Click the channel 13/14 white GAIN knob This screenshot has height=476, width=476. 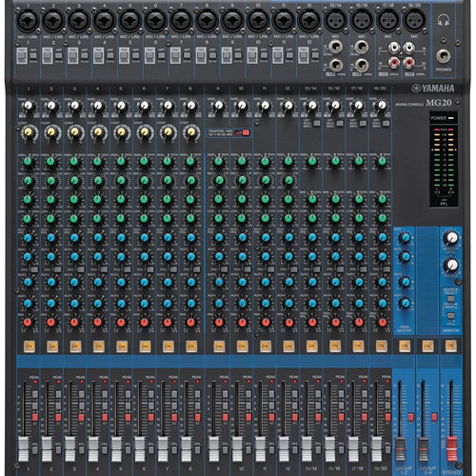tap(312, 106)
